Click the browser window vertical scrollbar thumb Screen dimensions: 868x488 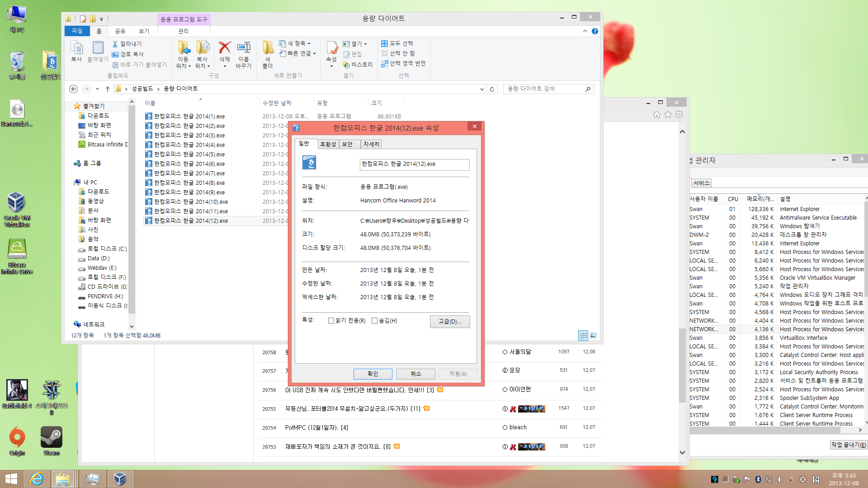(682, 366)
